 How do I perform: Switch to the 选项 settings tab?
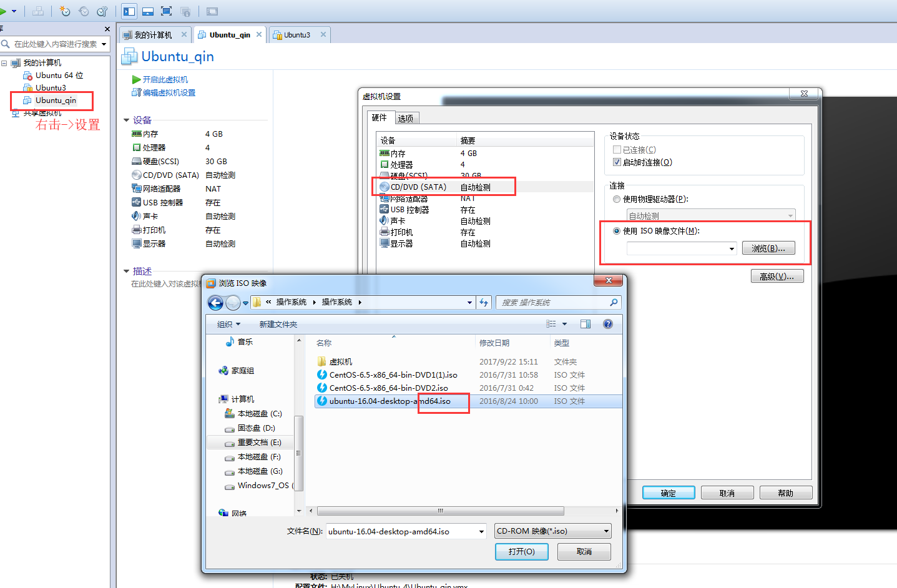click(x=406, y=118)
